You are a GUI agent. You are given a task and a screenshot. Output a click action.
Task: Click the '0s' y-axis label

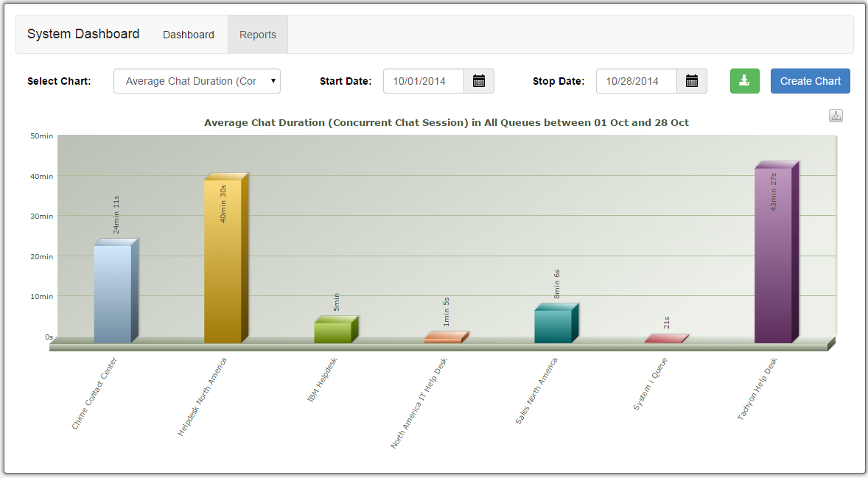click(49, 337)
